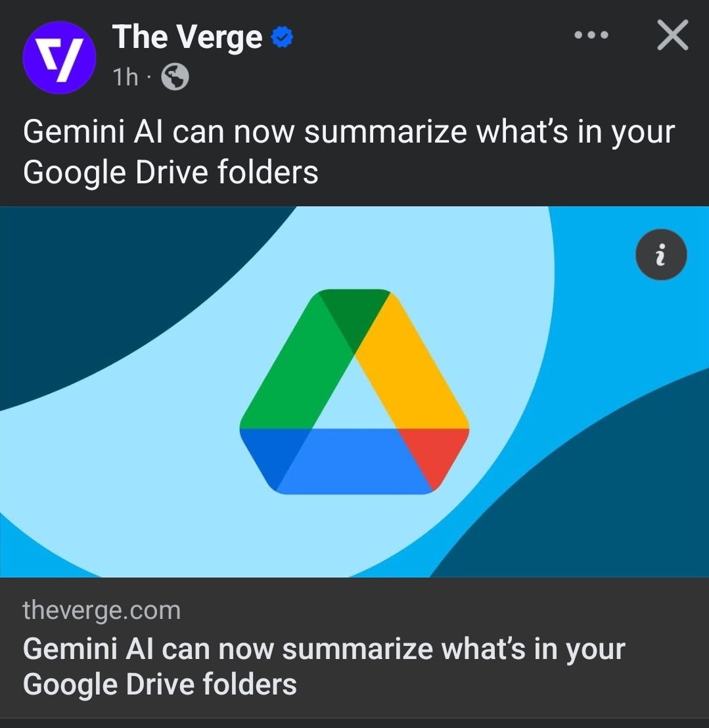Close the post with the X
The width and height of the screenshot is (709, 728).
(672, 35)
